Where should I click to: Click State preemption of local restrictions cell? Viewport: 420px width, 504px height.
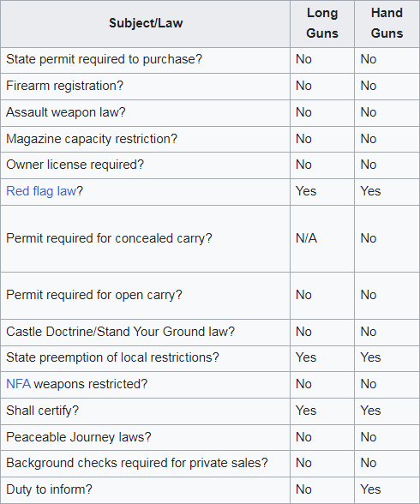tap(146, 358)
